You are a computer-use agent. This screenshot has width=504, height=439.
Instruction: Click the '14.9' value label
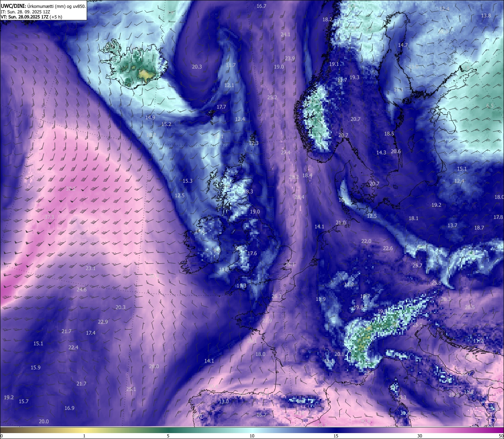(x=150, y=117)
